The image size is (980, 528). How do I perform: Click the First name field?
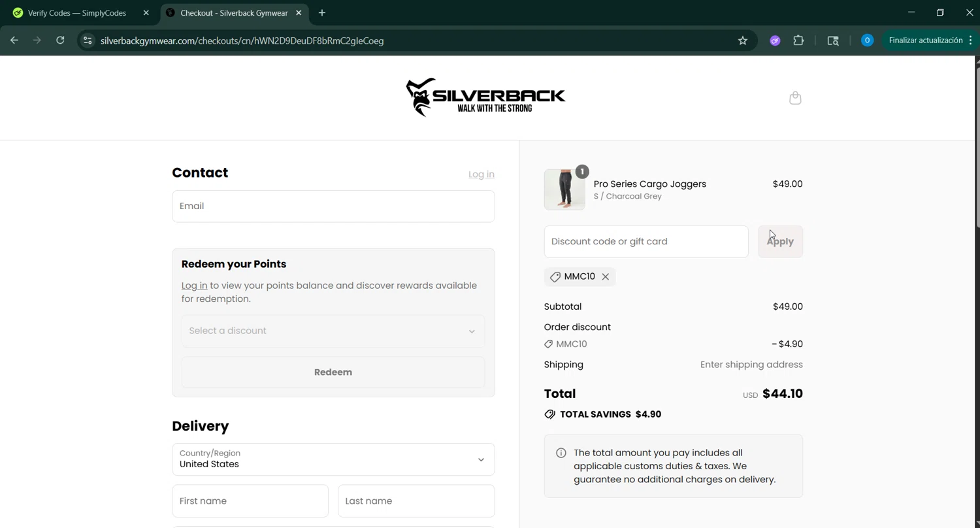pos(250,501)
